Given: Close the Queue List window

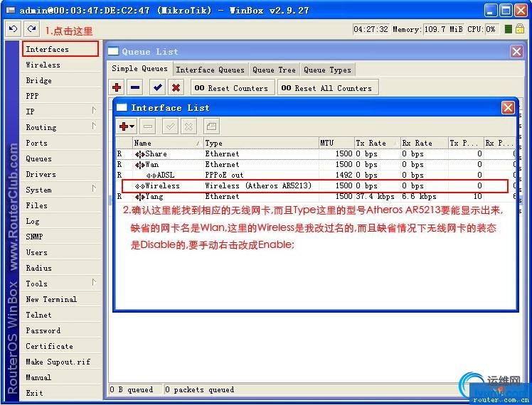Looking at the screenshot, I should (x=516, y=52).
